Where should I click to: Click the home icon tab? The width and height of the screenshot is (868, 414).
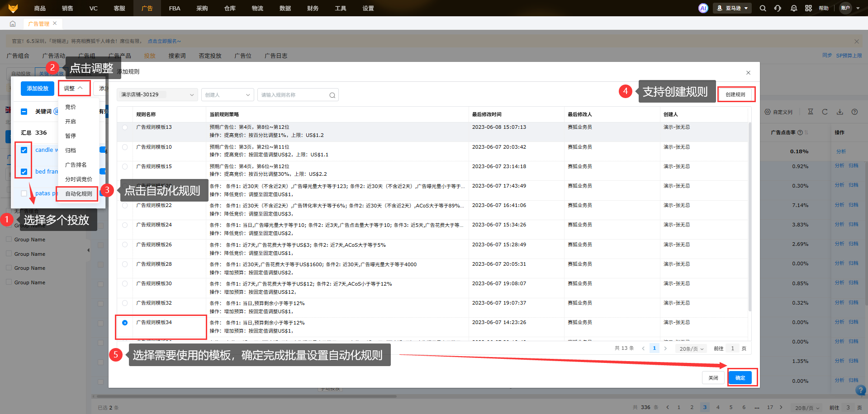(13, 24)
